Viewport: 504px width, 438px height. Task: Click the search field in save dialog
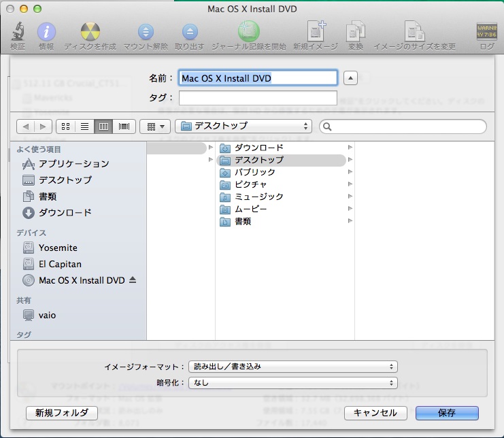[403, 127]
